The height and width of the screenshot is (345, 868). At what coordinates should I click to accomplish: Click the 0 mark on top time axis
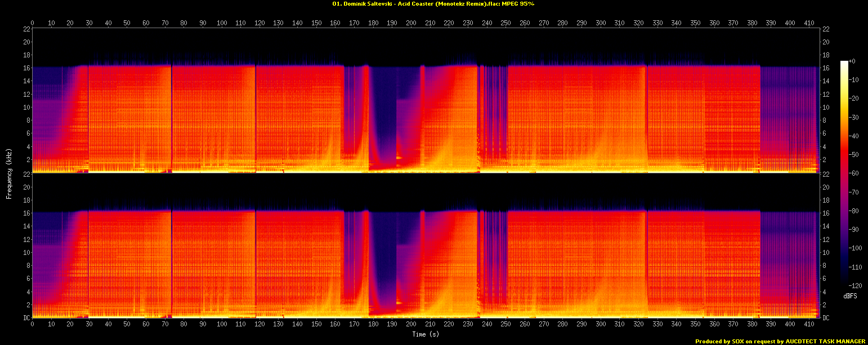[x=32, y=23]
